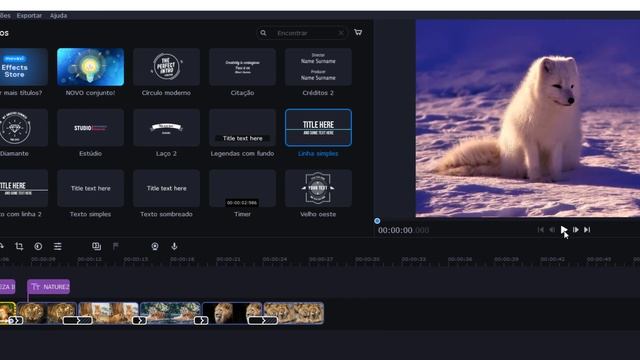Select the NOVO conjunto! thumbnail
Screen dimensions: 640x360
pos(91,67)
